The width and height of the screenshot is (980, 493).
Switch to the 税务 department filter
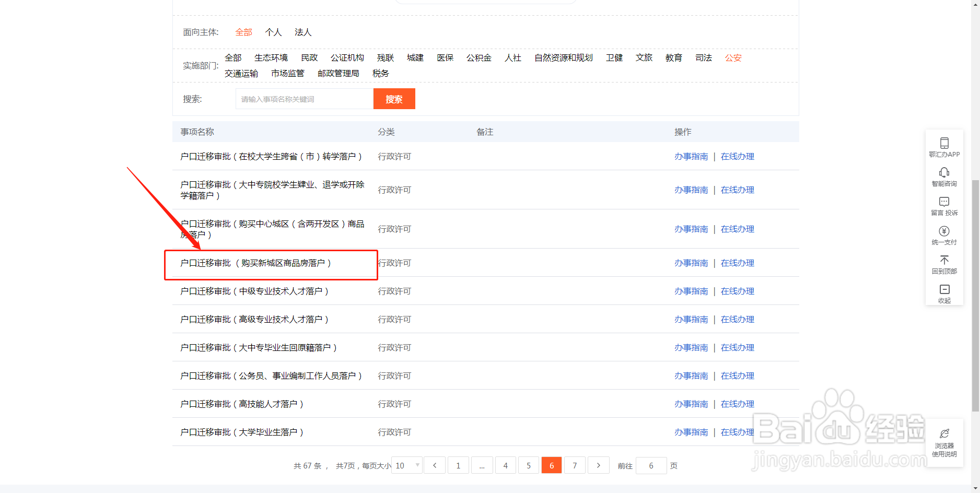(380, 73)
